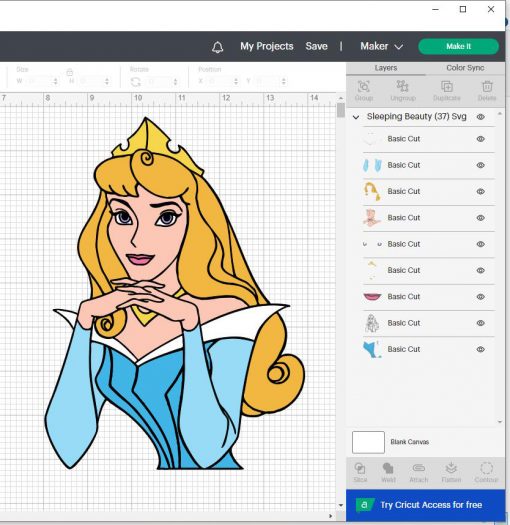Click the green Make It button

coord(458,46)
